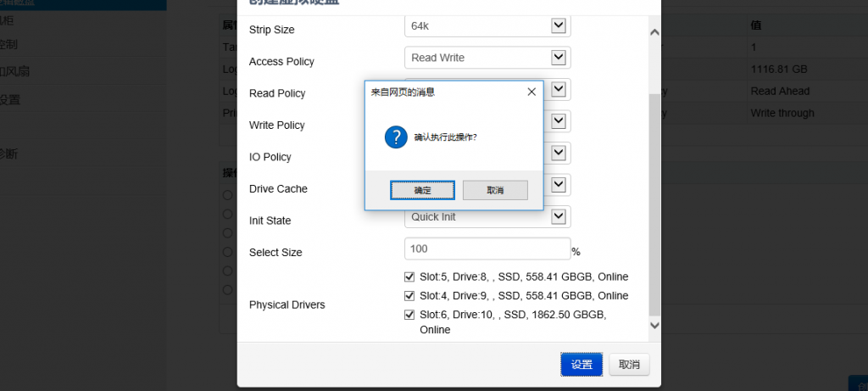Deselect Slot:6 Drive:10 drive checkbox

[x=410, y=315]
